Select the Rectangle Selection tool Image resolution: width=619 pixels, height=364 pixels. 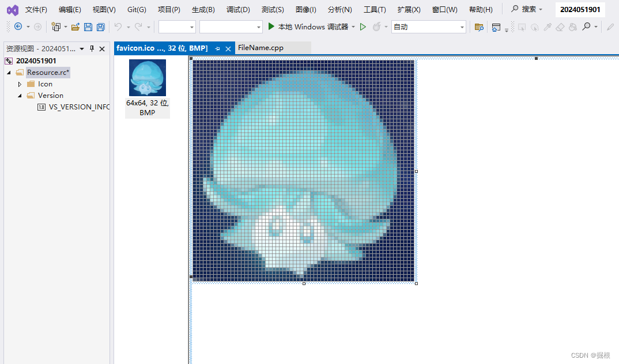point(522,27)
